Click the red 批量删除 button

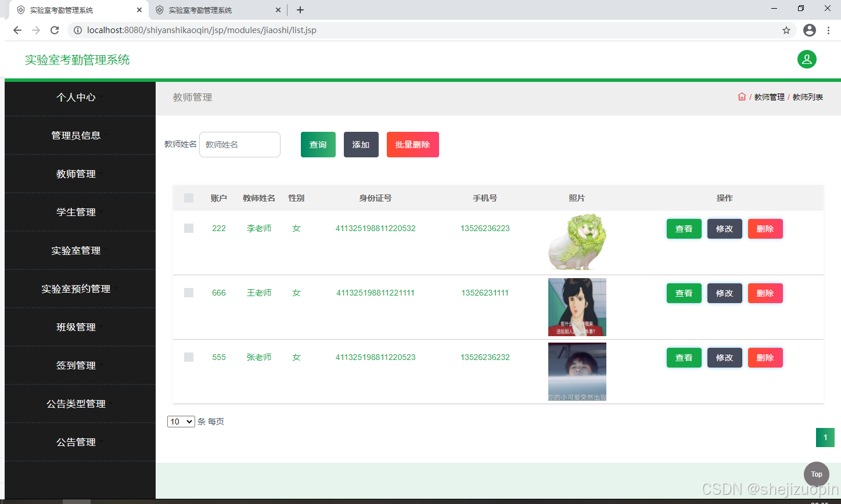point(412,144)
